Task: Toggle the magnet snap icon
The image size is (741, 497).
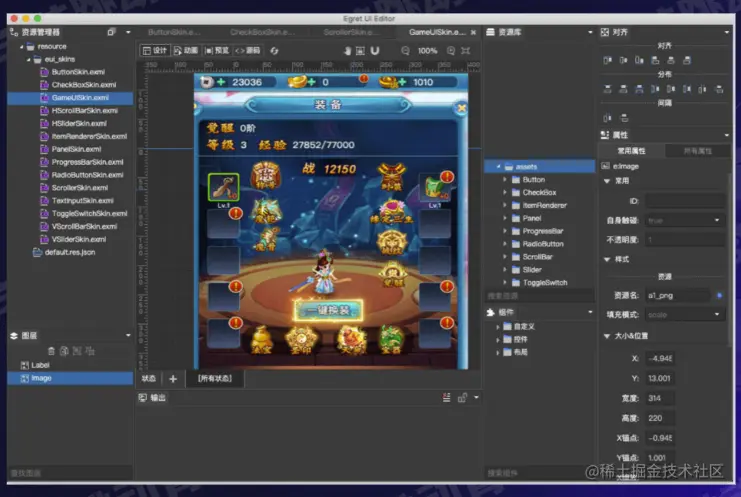Action: click(x=375, y=51)
